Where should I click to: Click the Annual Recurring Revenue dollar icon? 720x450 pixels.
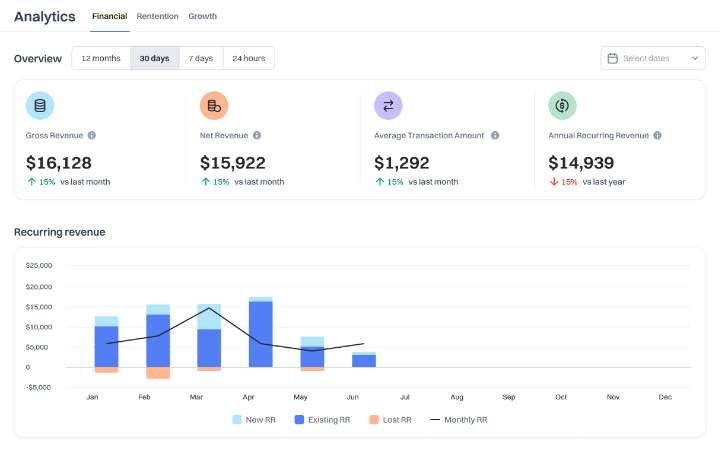tap(562, 105)
